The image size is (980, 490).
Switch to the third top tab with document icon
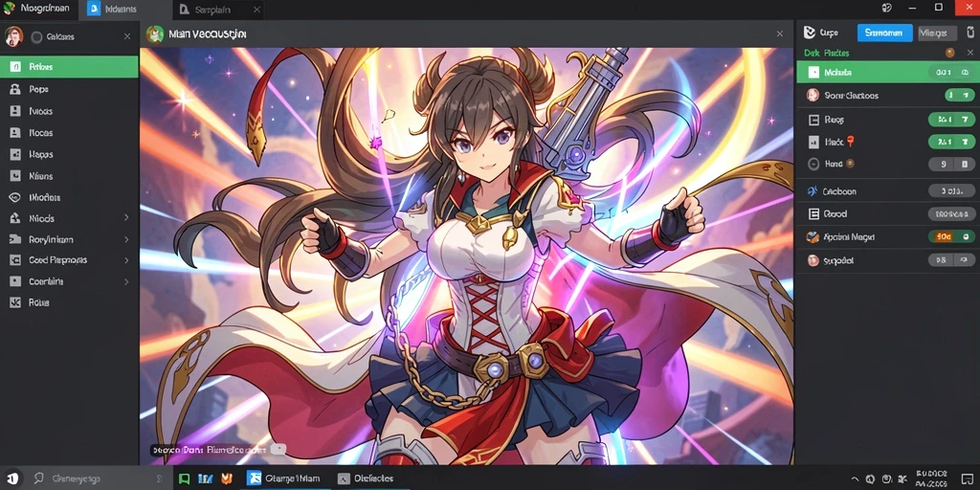tap(217, 10)
